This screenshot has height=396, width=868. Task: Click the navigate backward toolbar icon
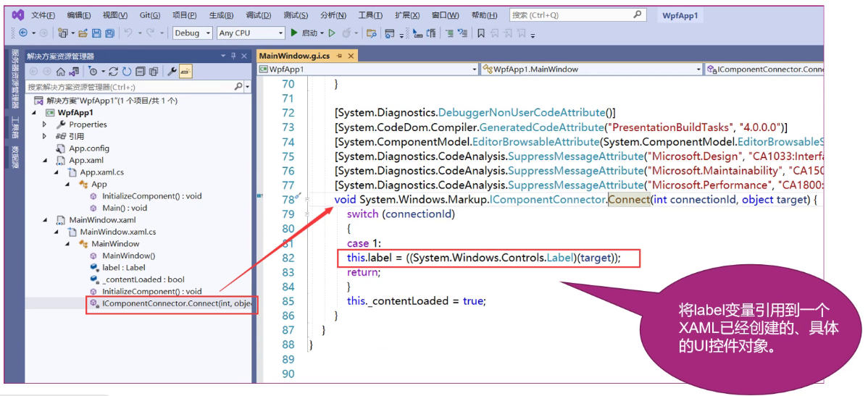23,33
